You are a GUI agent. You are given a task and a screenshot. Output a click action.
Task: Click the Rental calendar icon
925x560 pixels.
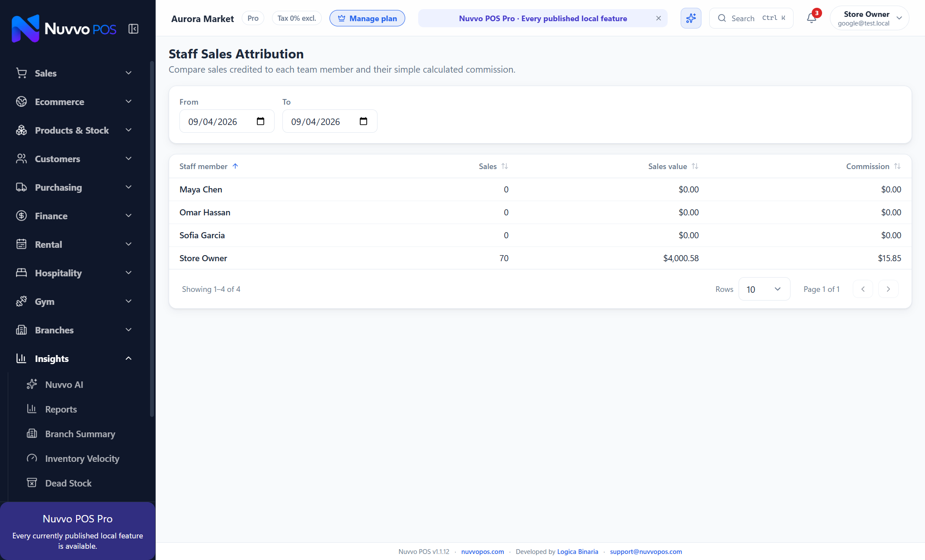tap(21, 244)
